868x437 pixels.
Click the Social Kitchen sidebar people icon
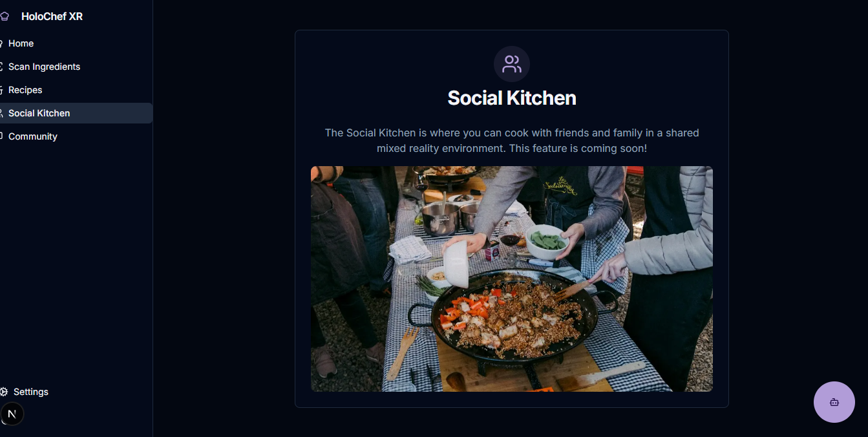tap(2, 113)
